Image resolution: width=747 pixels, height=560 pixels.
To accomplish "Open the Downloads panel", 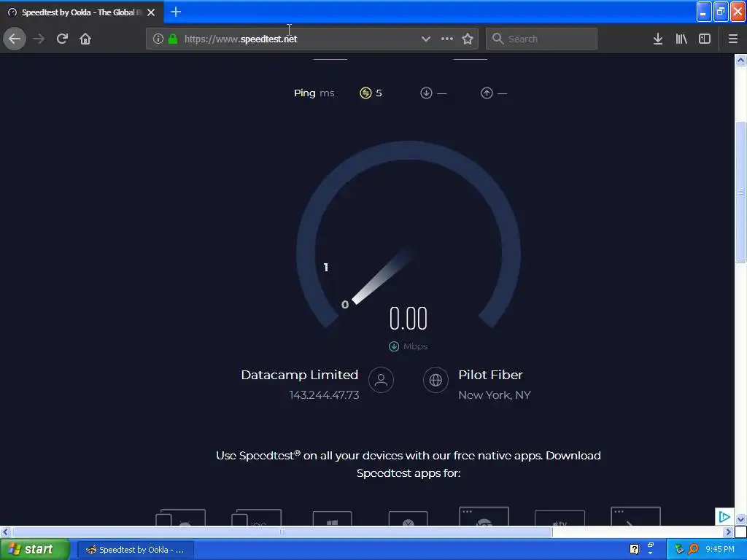I will tap(658, 39).
